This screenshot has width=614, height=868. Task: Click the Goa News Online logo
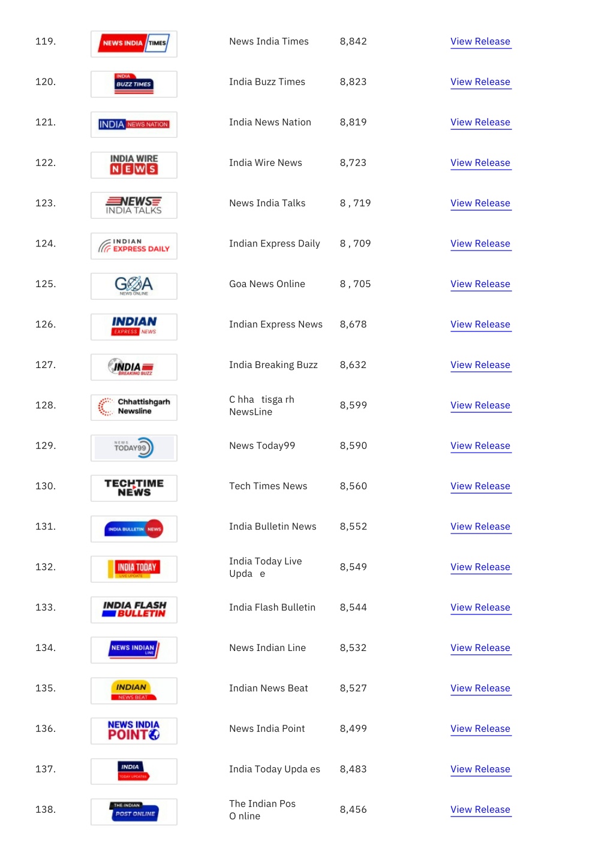134,286
